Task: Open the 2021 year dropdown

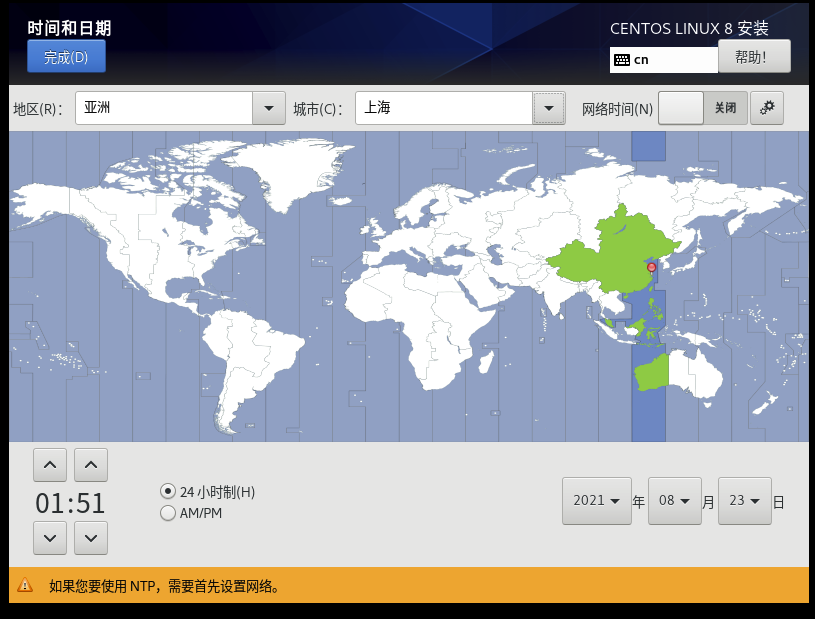Action: [597, 501]
